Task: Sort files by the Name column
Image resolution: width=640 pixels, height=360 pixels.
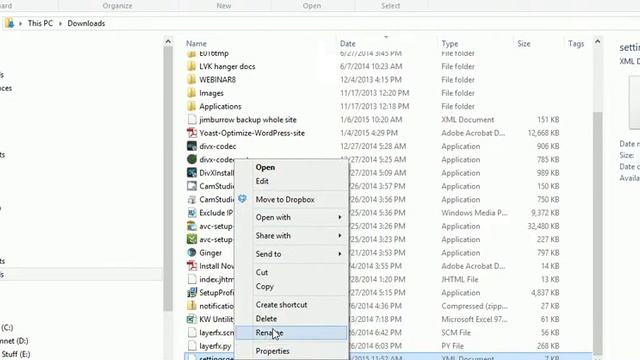Action: click(x=196, y=44)
